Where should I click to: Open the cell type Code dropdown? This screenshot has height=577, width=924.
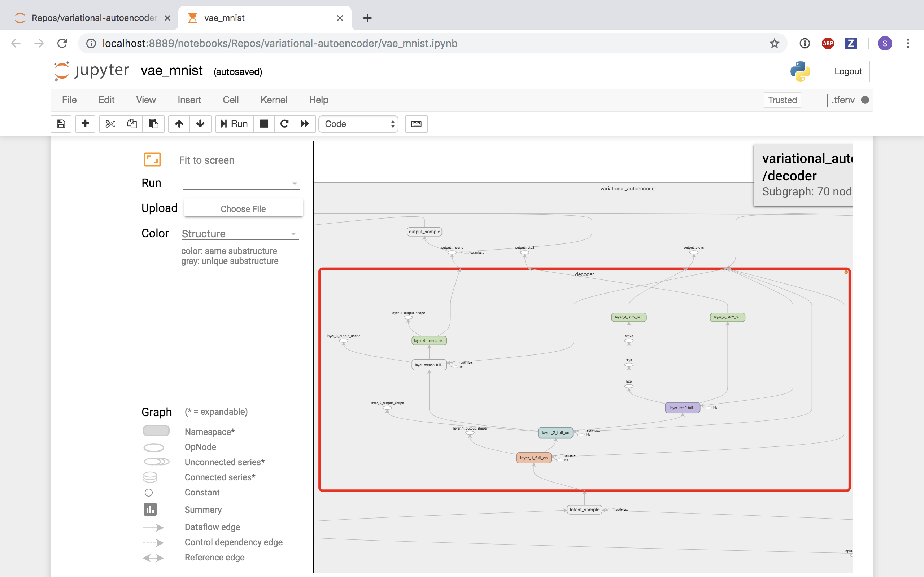tap(358, 124)
